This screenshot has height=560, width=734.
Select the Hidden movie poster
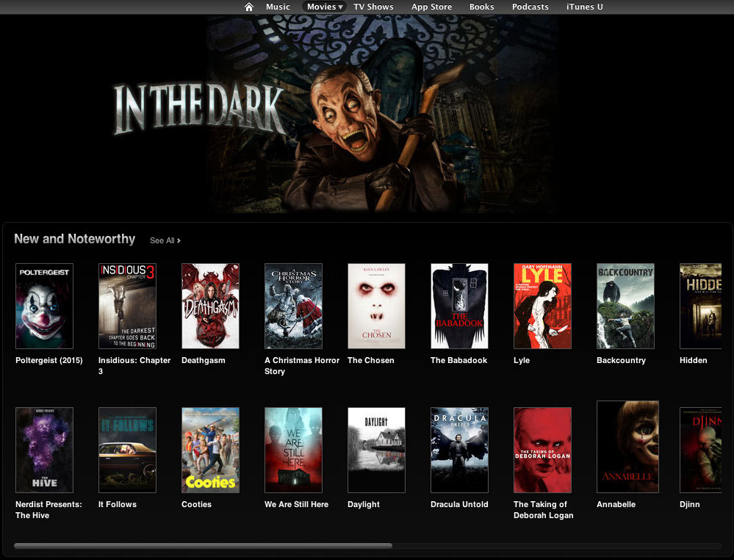701,306
